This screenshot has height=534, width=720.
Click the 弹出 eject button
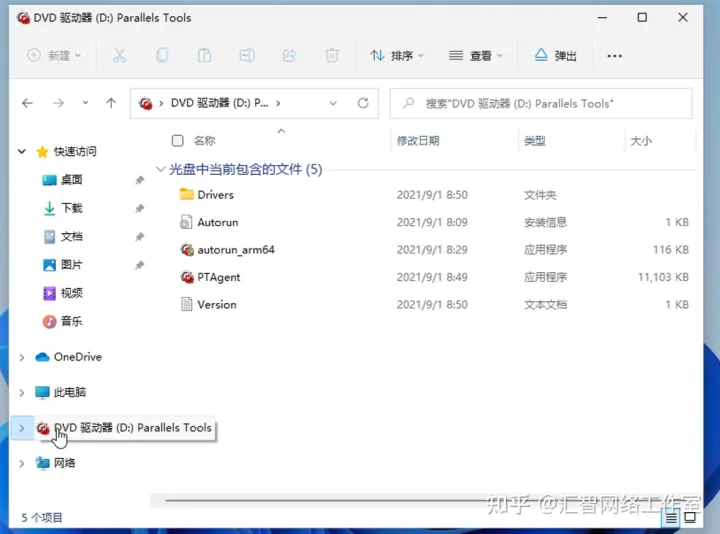pyautogui.click(x=555, y=56)
